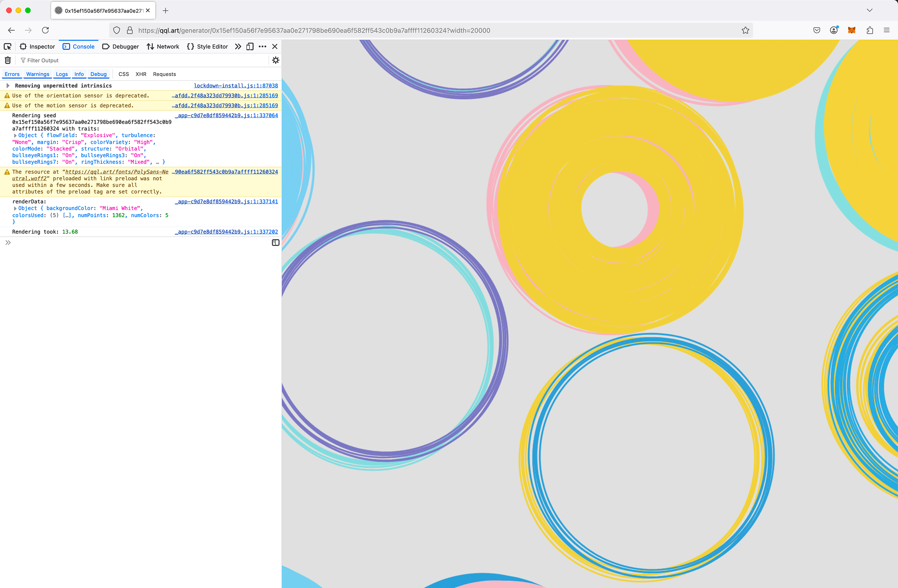
Task: Toggle the XHR filter
Action: [141, 75]
